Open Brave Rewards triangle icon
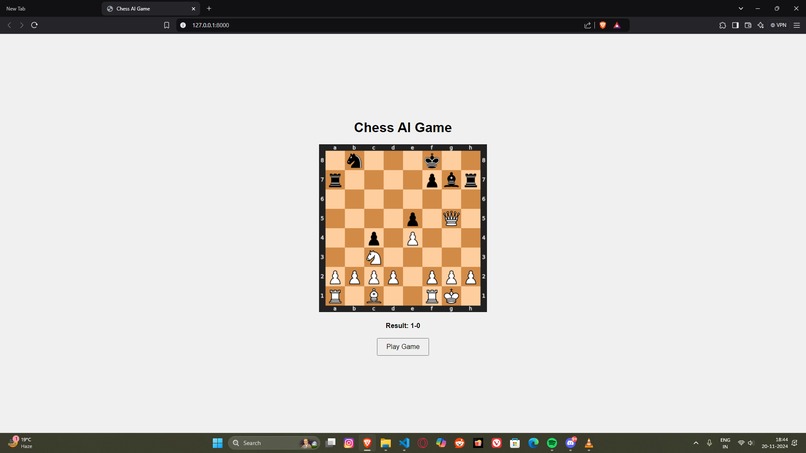Image resolution: width=806 pixels, height=453 pixels. [617, 25]
